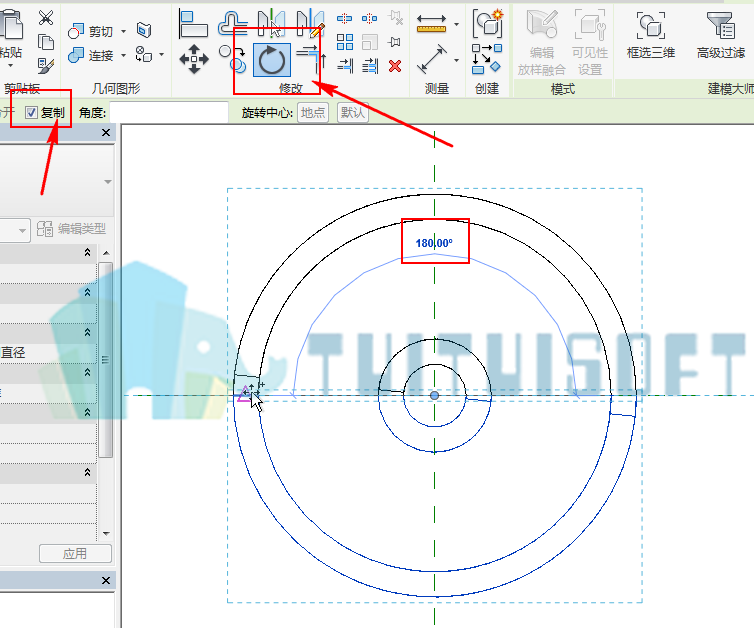754x628 pixels.
Task: Open the aligned dimension dropdown arrow
Action: (456, 60)
